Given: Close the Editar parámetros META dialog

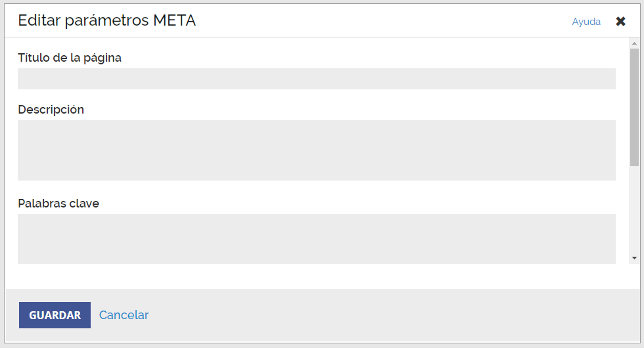Looking at the screenshot, I should [x=620, y=22].
